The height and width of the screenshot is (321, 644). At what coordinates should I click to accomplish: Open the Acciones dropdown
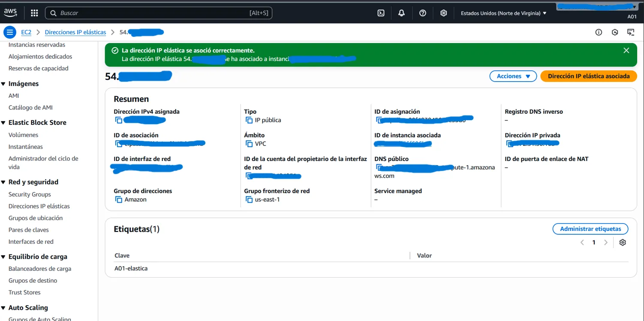click(x=513, y=76)
